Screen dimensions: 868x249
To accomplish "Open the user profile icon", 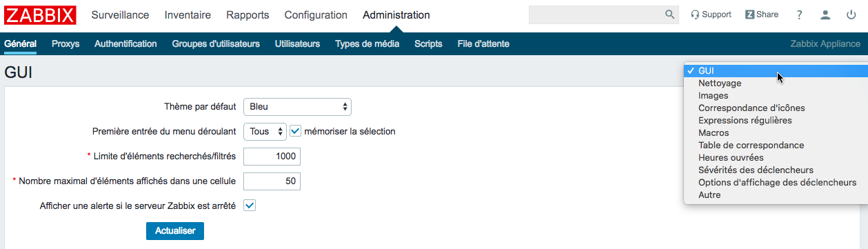I will pyautogui.click(x=825, y=14).
